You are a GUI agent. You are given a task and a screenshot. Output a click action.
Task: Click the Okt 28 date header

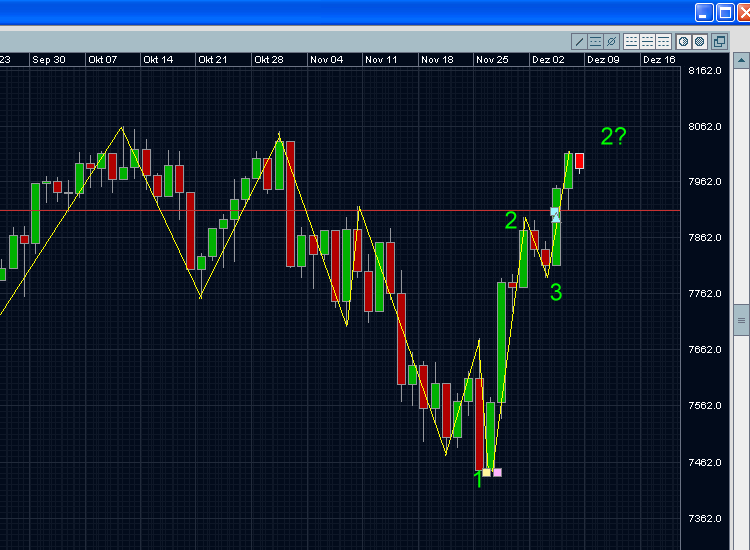coord(269,60)
